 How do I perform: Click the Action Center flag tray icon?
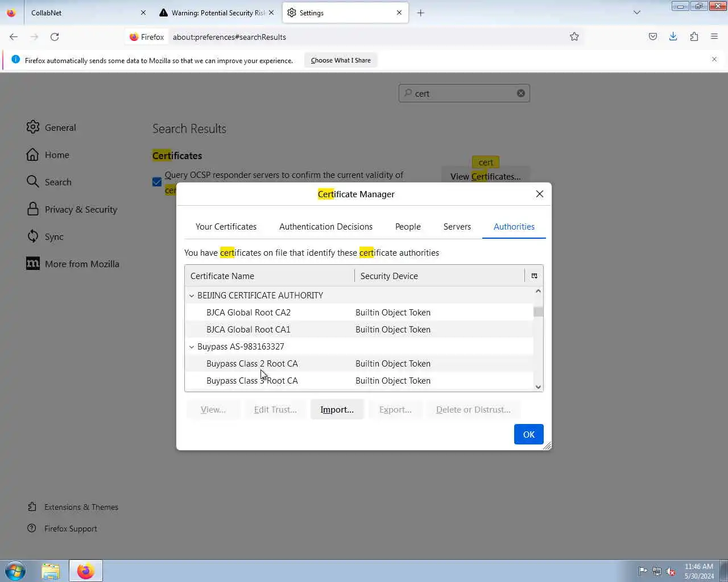(x=643, y=571)
